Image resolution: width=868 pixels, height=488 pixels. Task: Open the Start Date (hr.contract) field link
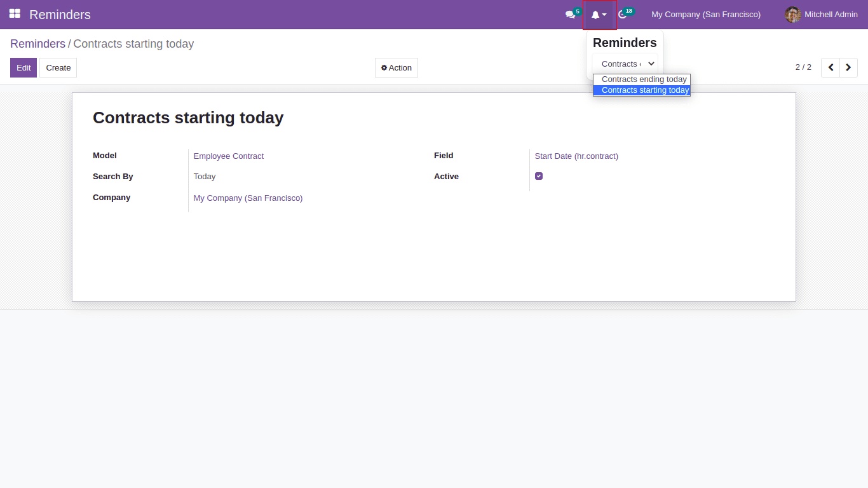(576, 156)
